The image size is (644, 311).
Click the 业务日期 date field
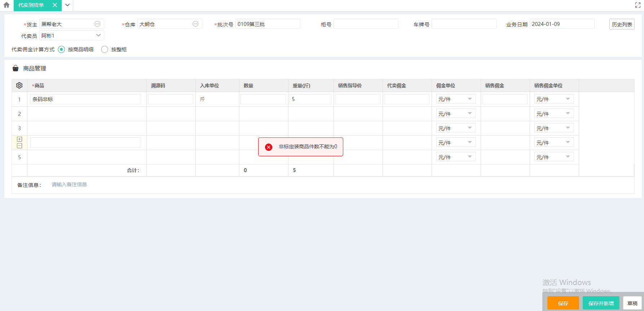562,24
